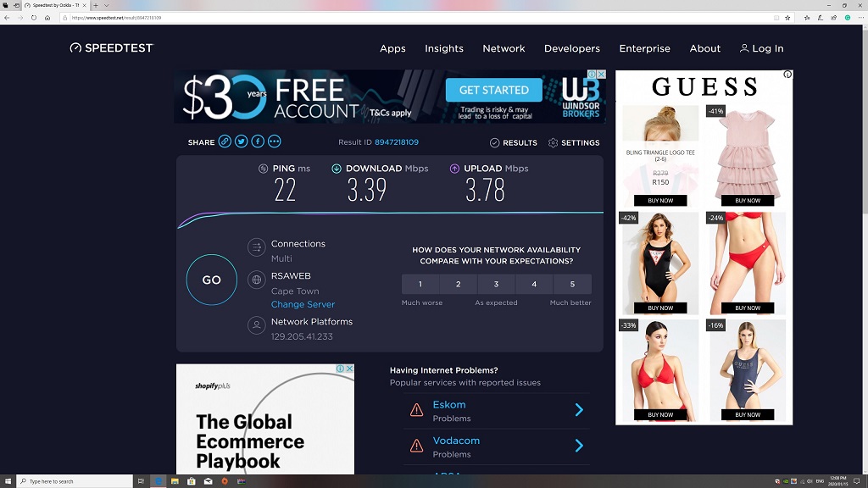
Task: Open the Windows Start menu
Action: 8,481
